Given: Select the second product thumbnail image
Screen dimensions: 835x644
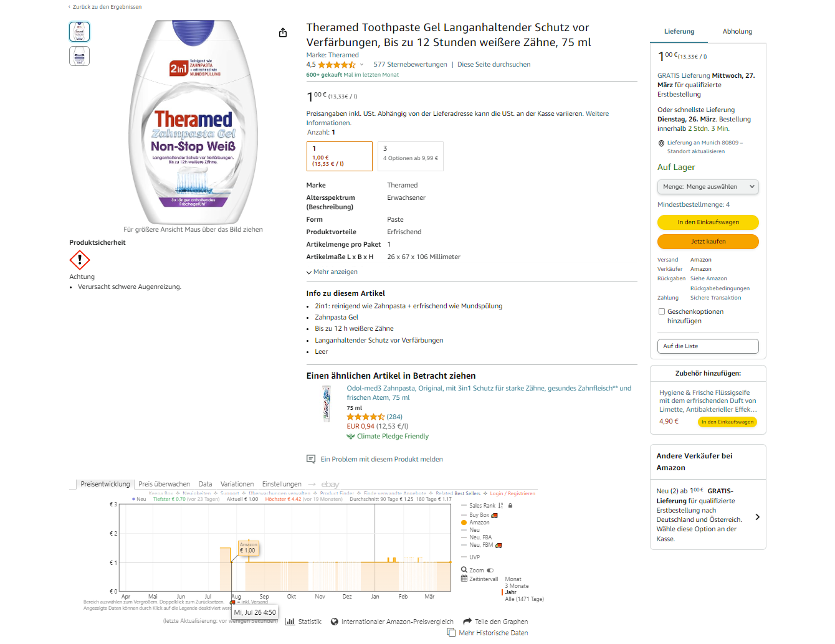Looking at the screenshot, I should [x=79, y=56].
